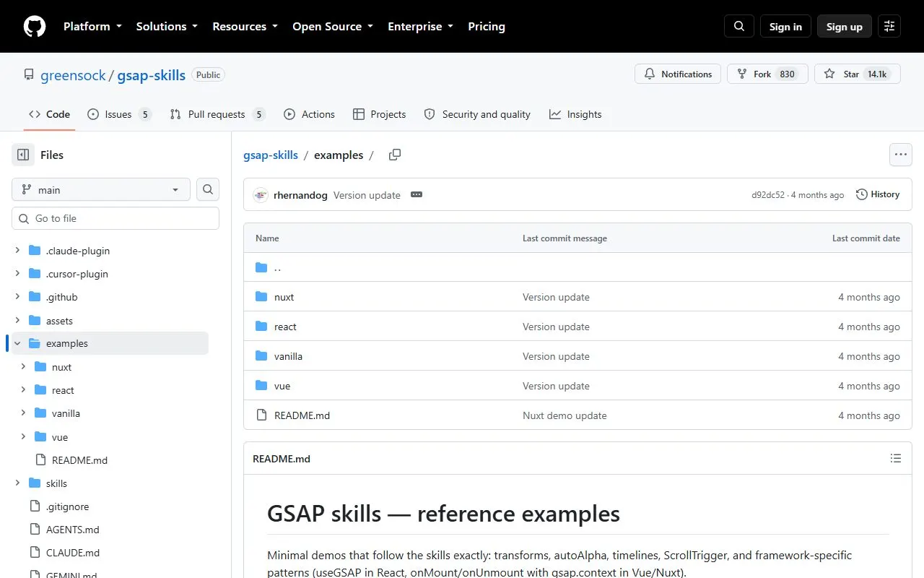
Task: Expand the .claude-plugin folder chevron
Action: coord(17,251)
